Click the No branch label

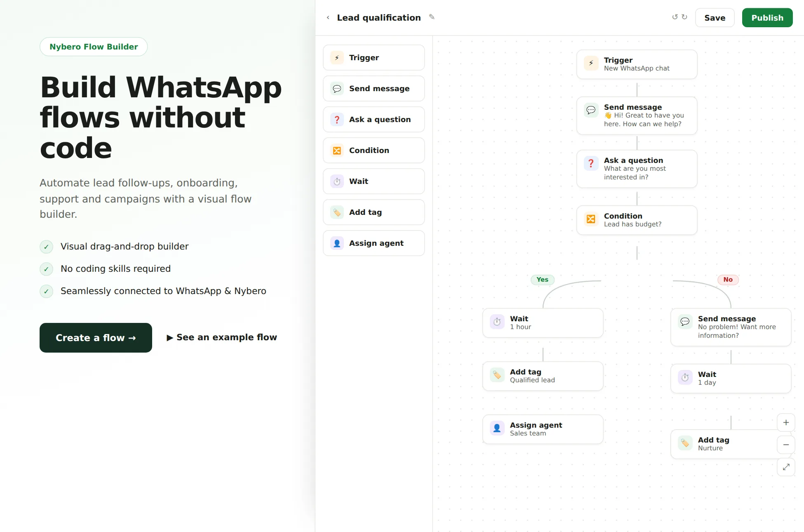pyautogui.click(x=728, y=280)
